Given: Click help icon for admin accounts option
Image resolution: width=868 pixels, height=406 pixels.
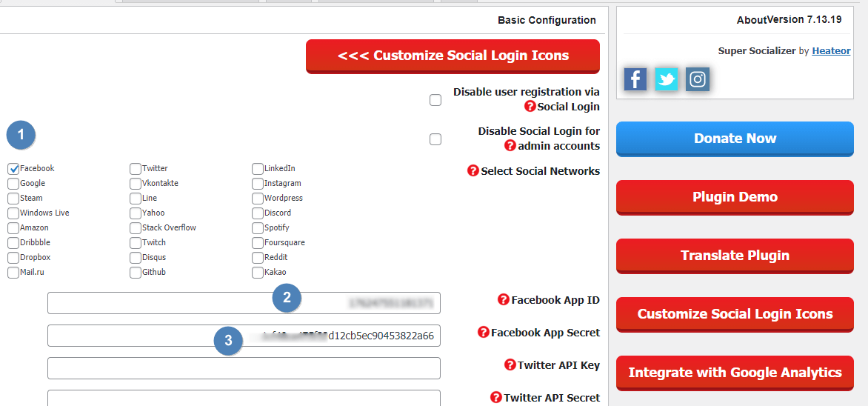Looking at the screenshot, I should 510,146.
